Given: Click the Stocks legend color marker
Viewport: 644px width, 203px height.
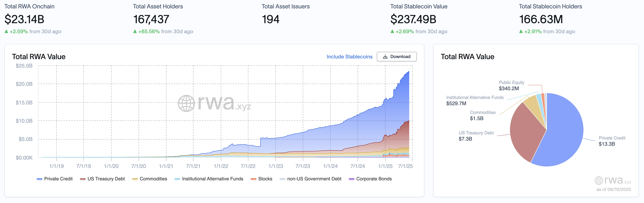Looking at the screenshot, I should (253, 179).
